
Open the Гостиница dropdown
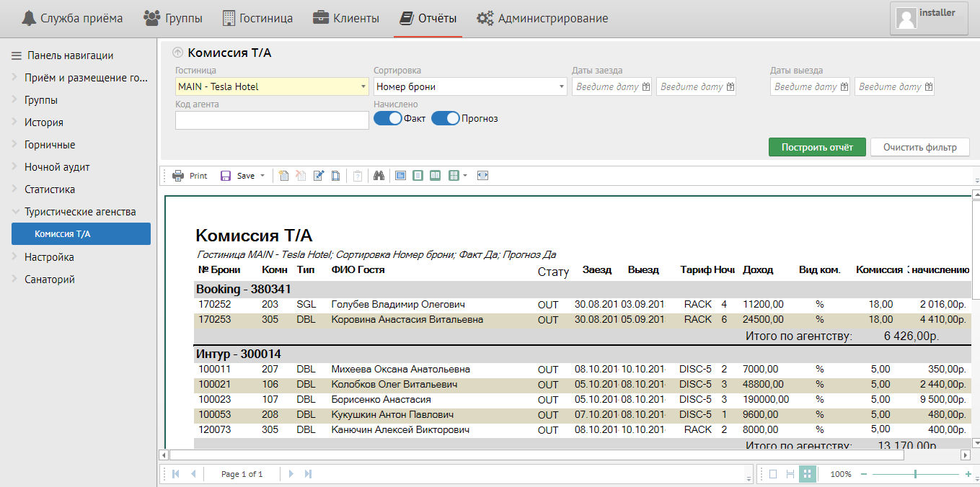363,87
